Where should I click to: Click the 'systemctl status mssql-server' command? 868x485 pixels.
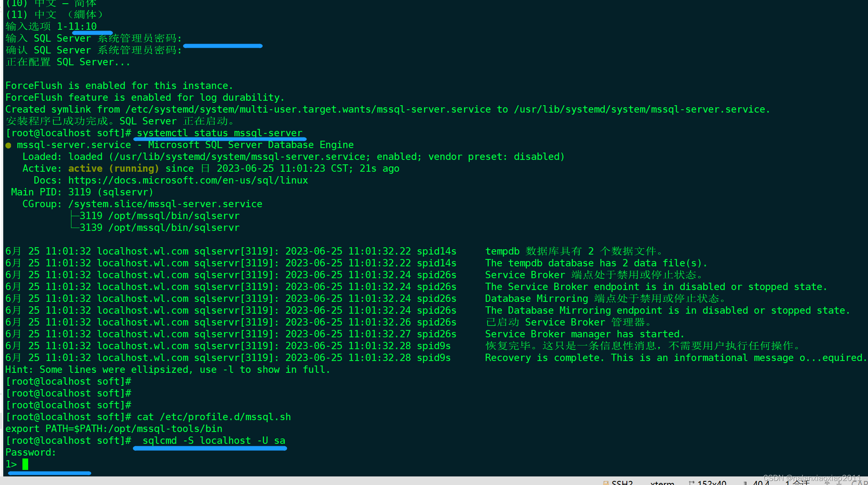click(220, 133)
